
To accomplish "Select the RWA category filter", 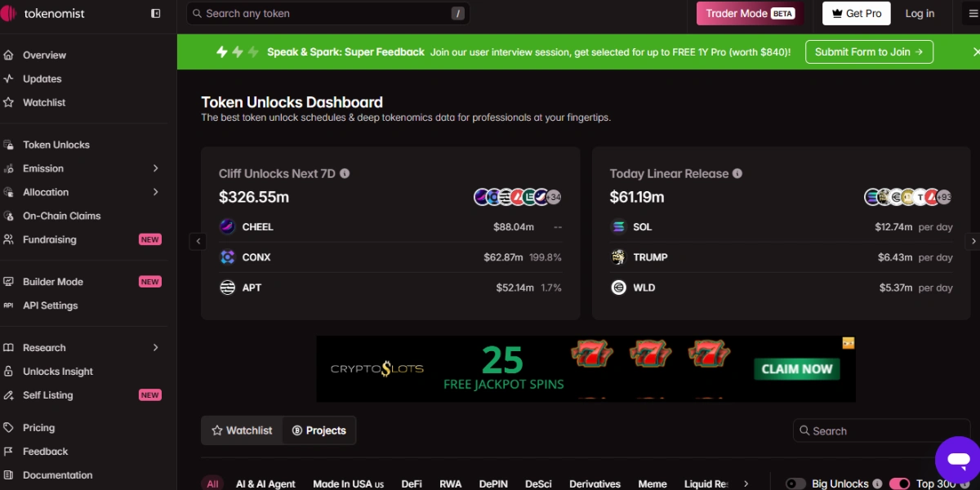I will [x=451, y=484].
